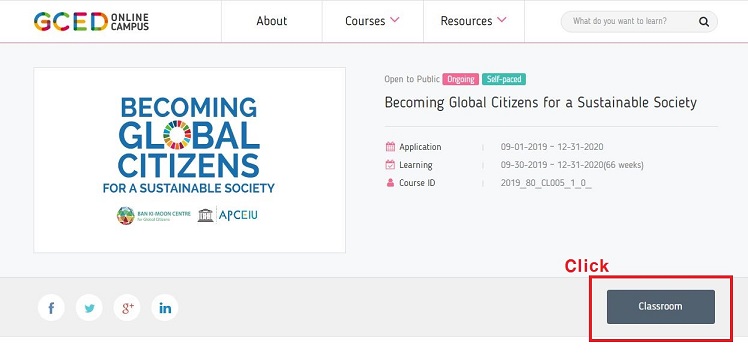Viewport: 748px width, 360px height.
Task: Share the course on Twitter
Action: (x=89, y=308)
